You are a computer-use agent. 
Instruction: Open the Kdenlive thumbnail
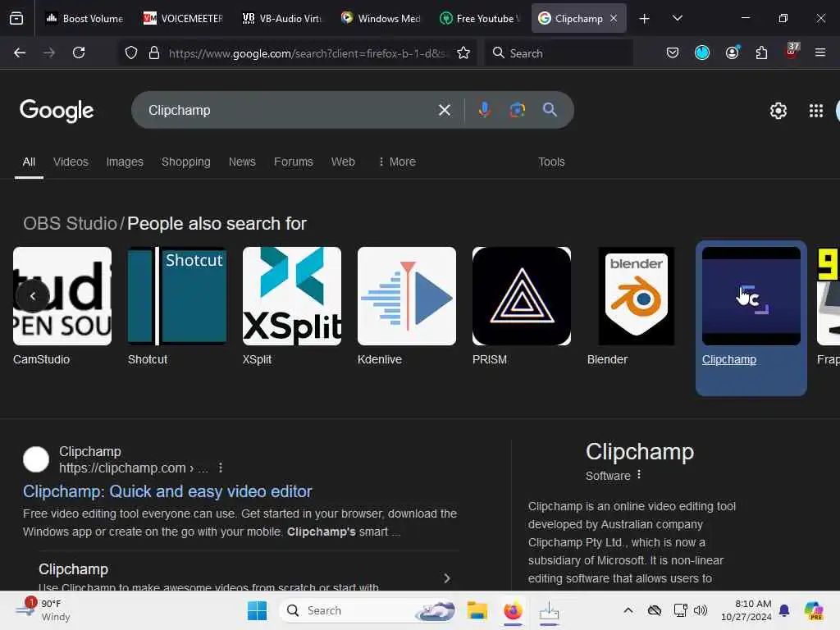(407, 295)
